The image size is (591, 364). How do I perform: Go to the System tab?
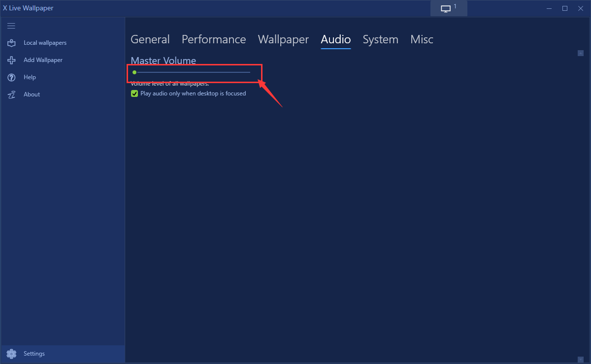tap(380, 39)
